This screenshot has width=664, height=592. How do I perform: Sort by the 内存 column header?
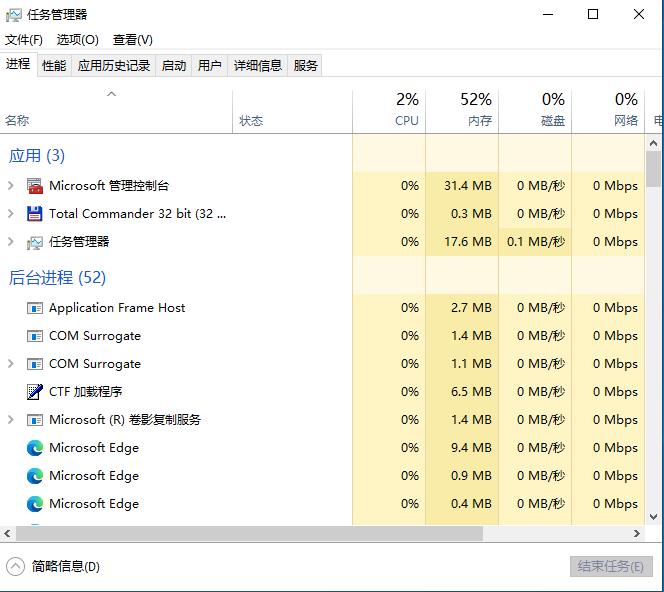pyautogui.click(x=462, y=112)
